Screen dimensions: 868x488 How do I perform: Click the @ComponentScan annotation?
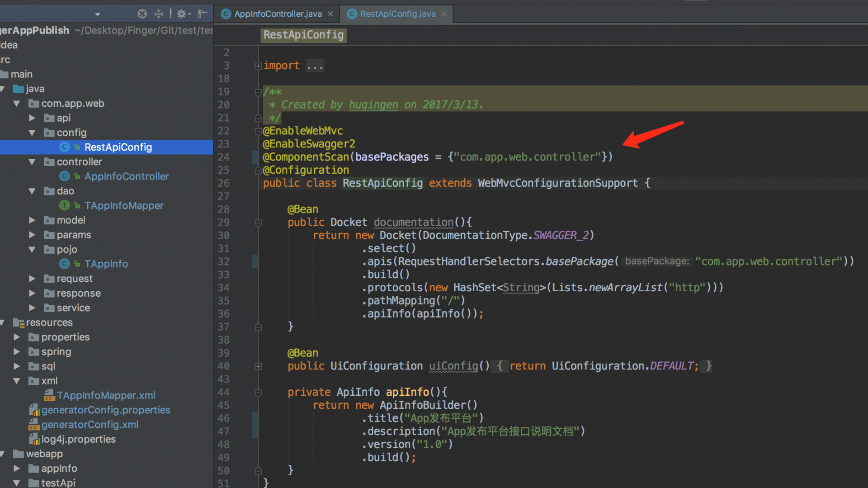pos(306,157)
